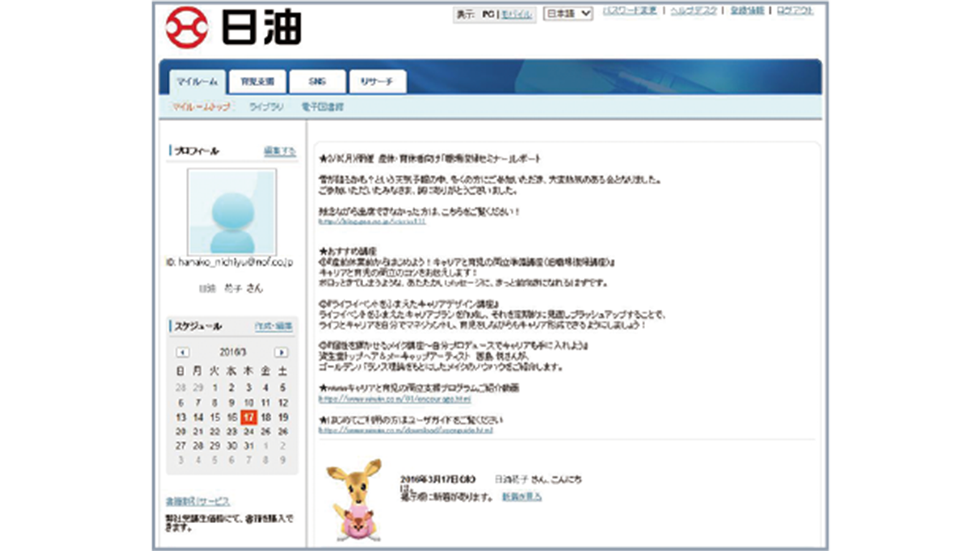Open the リサーチ tab
Screen dimensions: 980x551
pyautogui.click(x=377, y=82)
